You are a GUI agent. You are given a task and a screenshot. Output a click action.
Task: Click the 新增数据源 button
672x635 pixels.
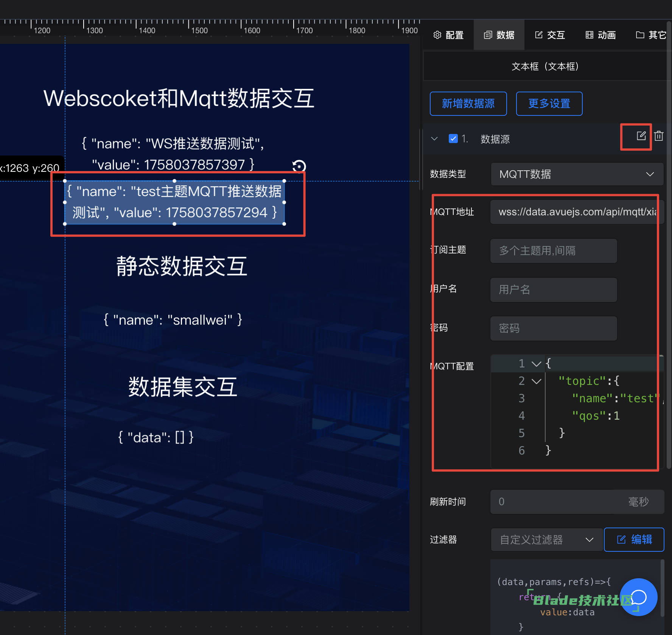point(468,104)
